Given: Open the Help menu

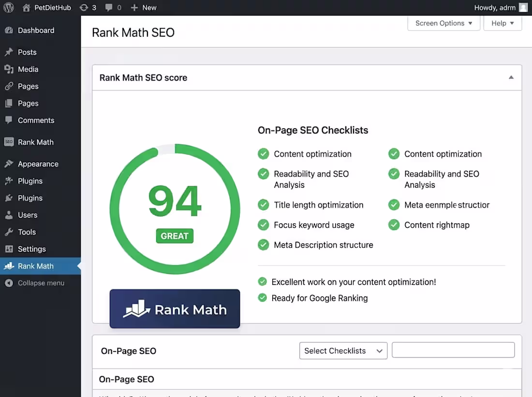Looking at the screenshot, I should coord(502,23).
